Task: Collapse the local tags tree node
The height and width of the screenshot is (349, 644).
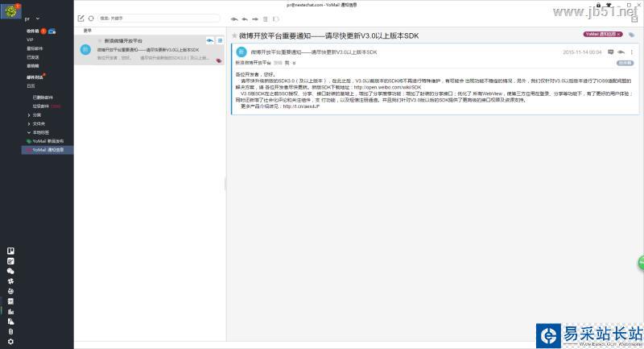Action: click(x=29, y=132)
